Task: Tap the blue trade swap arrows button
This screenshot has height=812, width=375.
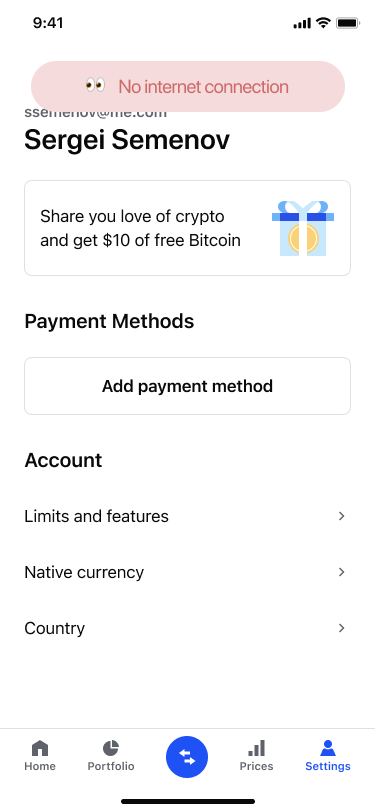Action: [187, 757]
